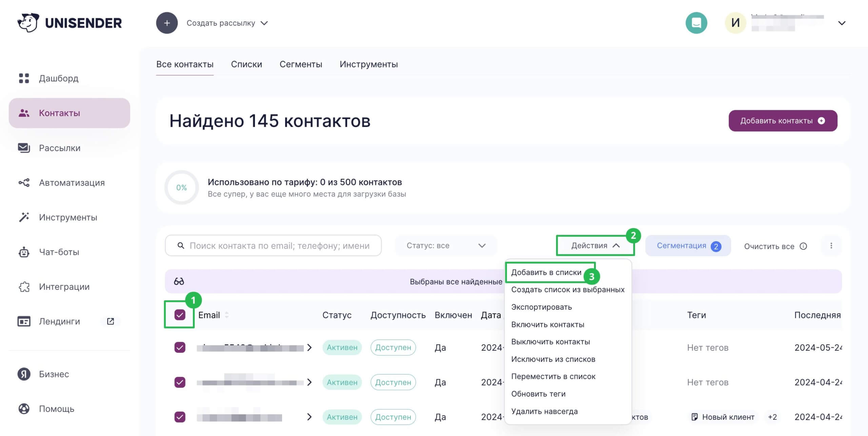Click the note icon on Новый клиент tag
The image size is (868, 436).
[x=694, y=417]
